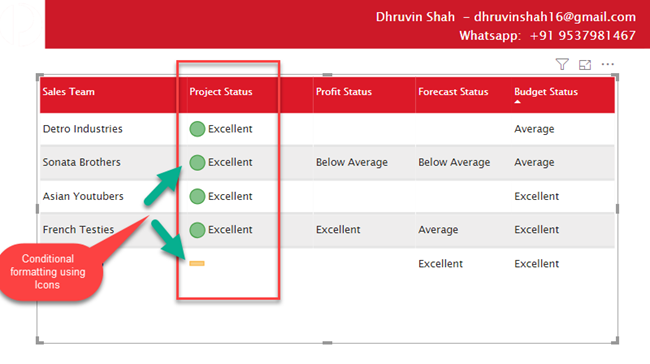Open the visual's filter icon

click(562, 64)
